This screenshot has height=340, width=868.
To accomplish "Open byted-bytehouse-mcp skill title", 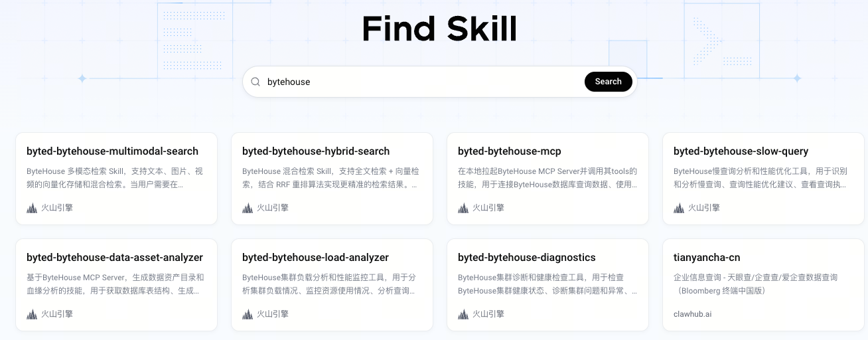I will (510, 151).
